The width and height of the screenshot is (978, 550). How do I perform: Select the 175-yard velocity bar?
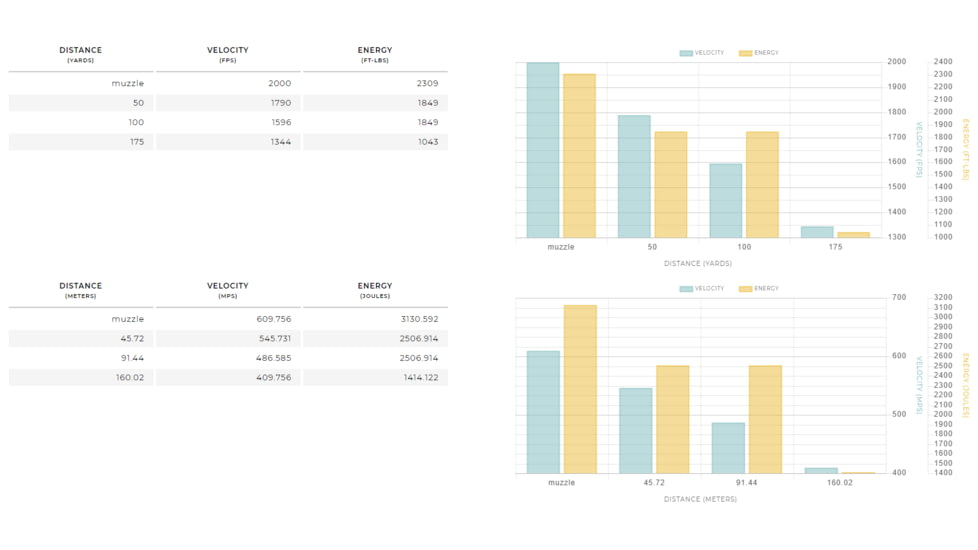click(x=817, y=232)
